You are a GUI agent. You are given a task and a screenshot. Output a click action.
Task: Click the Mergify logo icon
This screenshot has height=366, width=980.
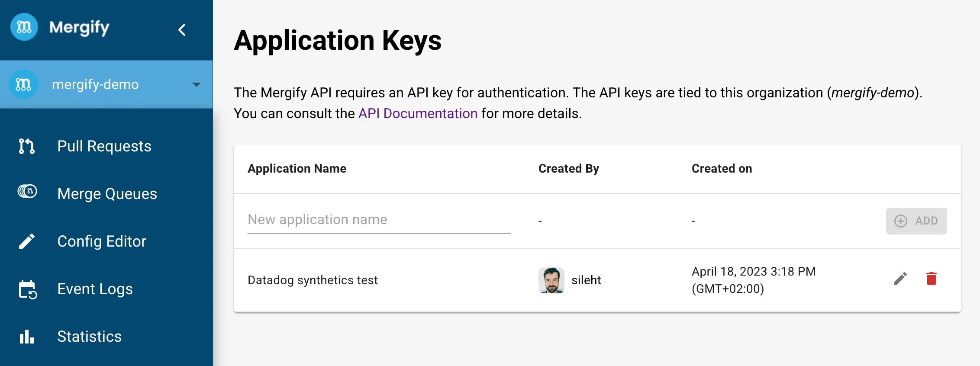[24, 27]
